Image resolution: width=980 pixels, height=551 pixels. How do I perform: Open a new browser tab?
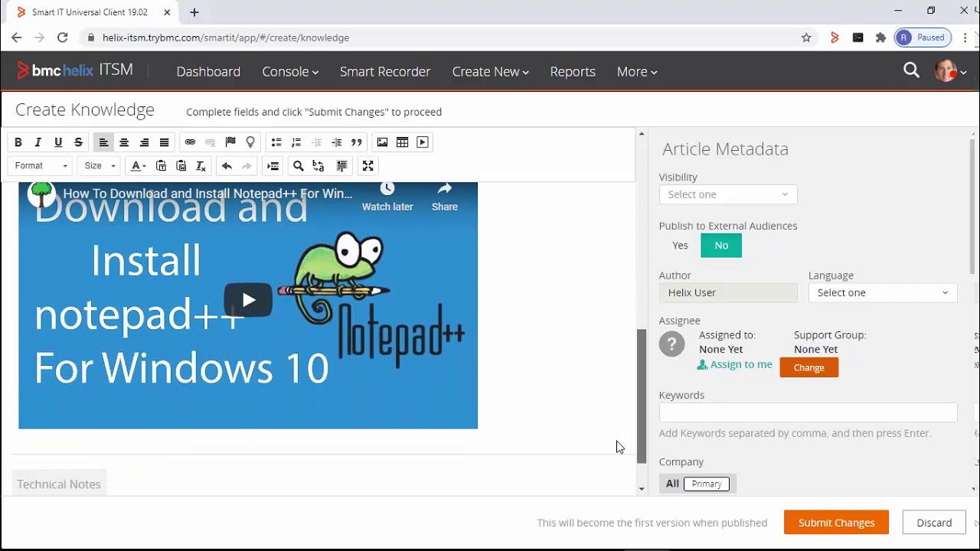point(194,12)
